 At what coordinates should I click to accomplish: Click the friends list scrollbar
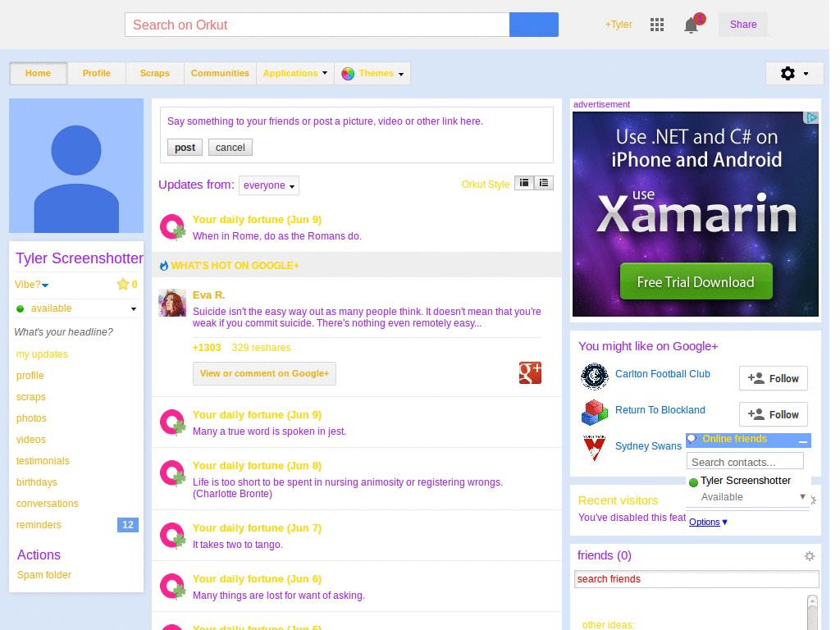pyautogui.click(x=812, y=612)
